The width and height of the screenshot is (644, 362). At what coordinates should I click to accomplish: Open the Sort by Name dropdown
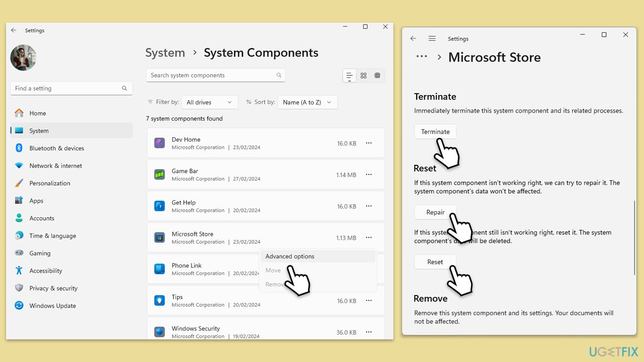[307, 102]
